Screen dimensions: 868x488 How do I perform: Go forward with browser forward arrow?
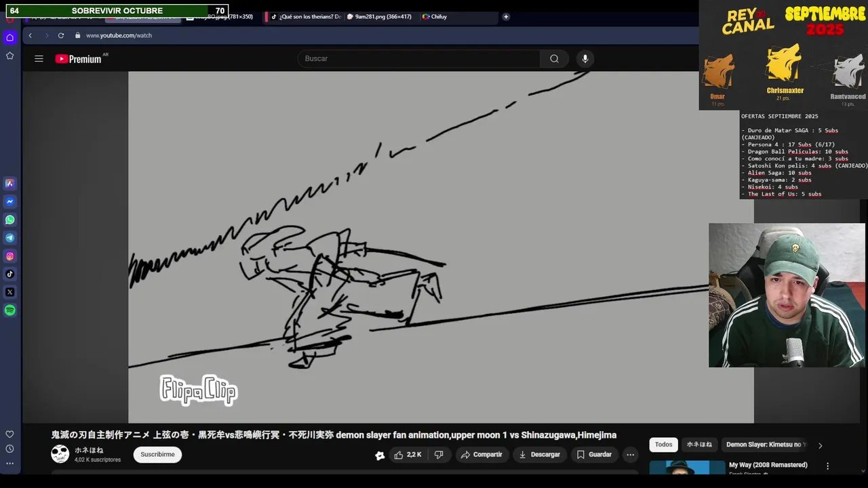click(x=46, y=35)
